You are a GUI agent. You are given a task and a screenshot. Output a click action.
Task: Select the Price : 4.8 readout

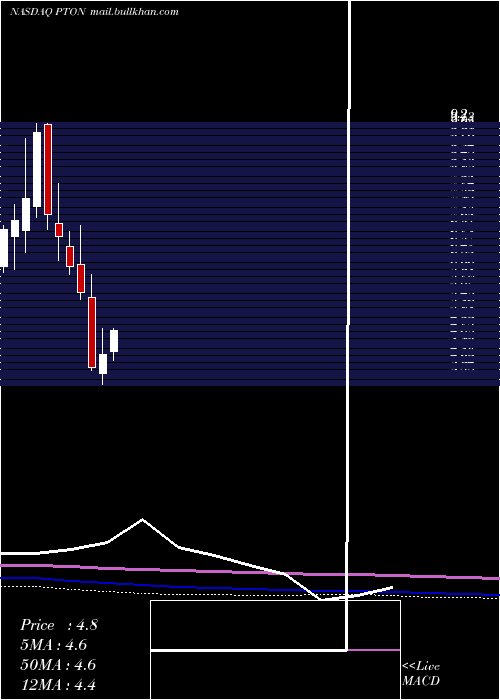point(58,625)
